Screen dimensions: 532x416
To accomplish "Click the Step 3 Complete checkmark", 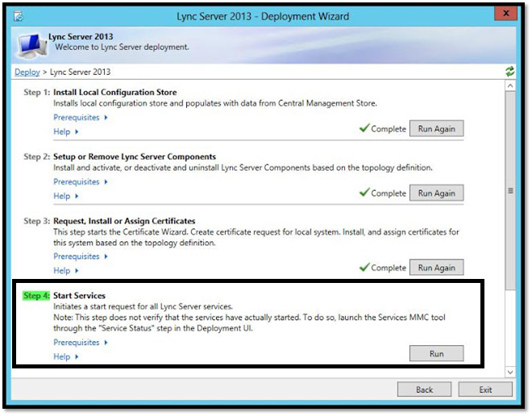I will pos(364,267).
